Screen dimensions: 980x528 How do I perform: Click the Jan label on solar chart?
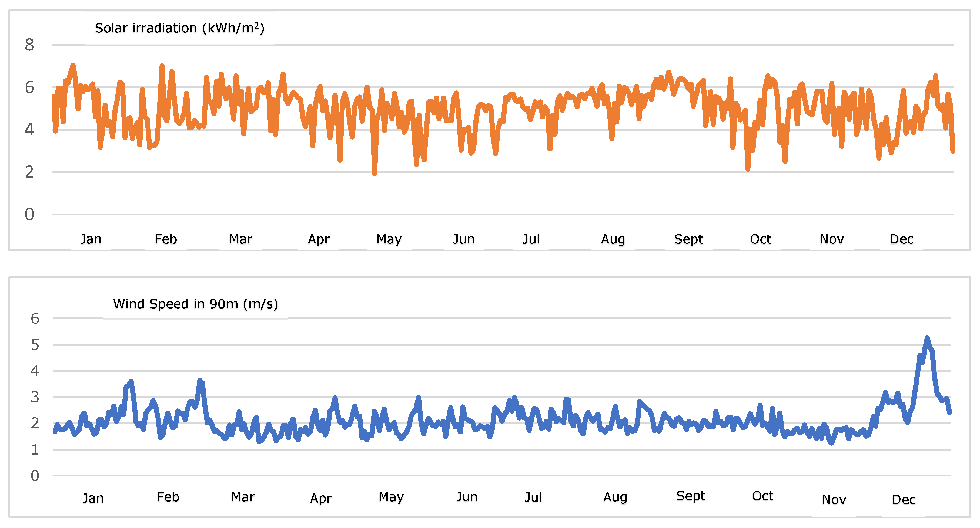click(91, 239)
